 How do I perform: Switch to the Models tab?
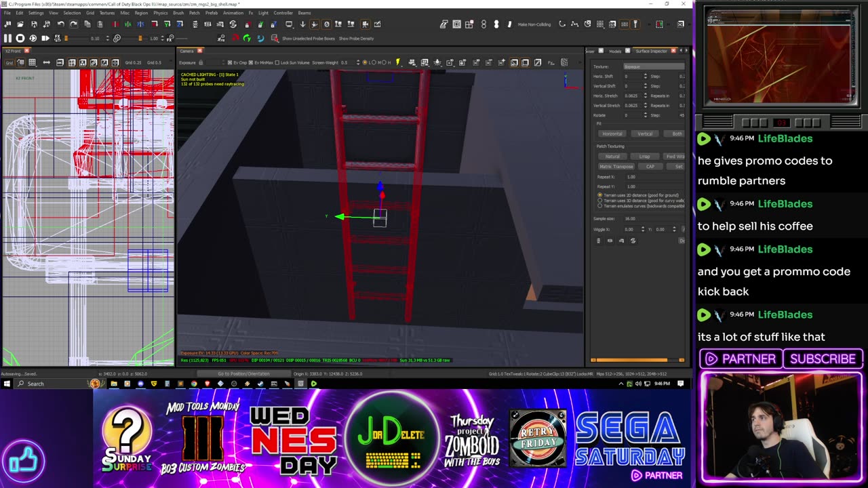click(615, 51)
